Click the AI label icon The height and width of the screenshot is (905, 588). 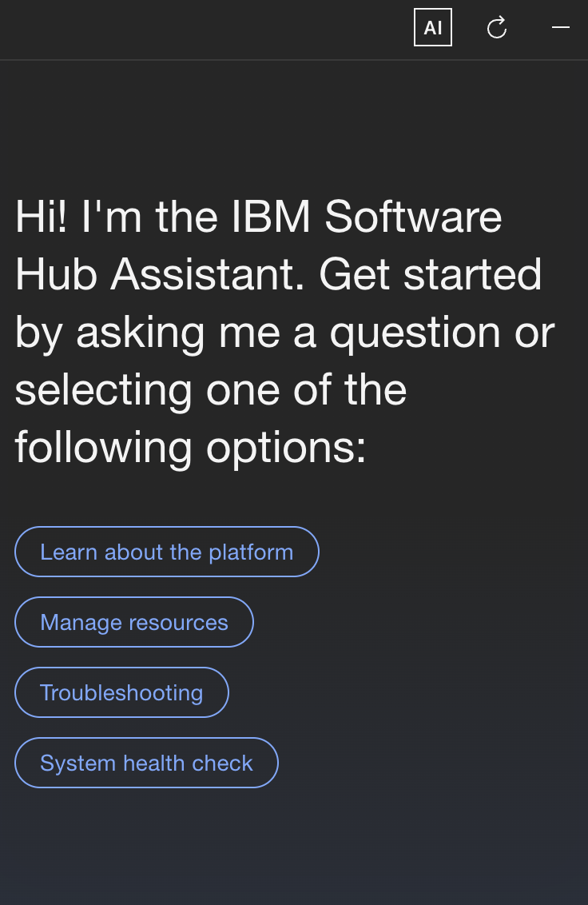coord(433,28)
